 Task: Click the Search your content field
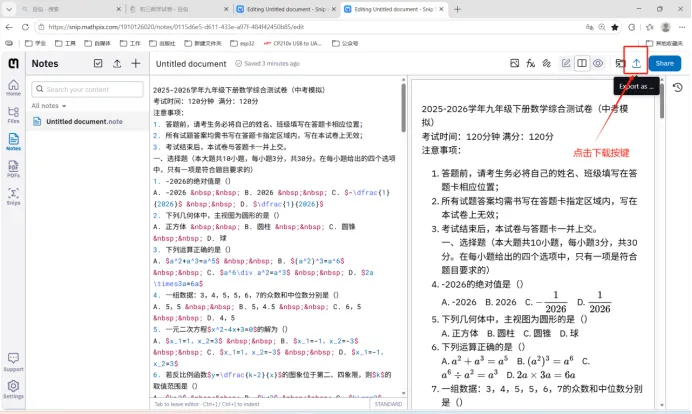(x=87, y=89)
